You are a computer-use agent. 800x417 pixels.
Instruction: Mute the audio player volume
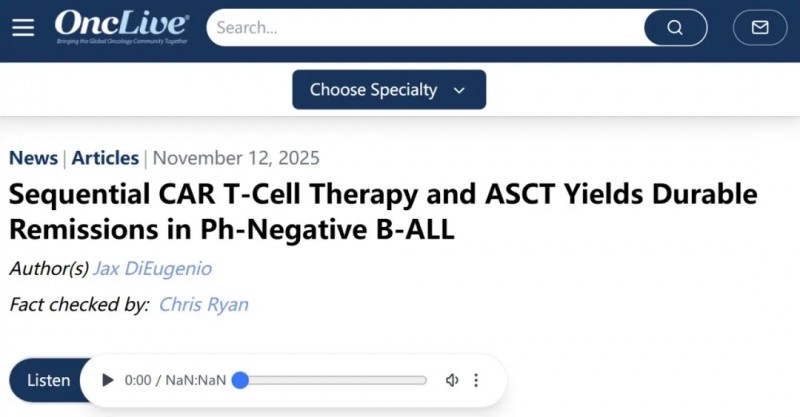point(452,380)
